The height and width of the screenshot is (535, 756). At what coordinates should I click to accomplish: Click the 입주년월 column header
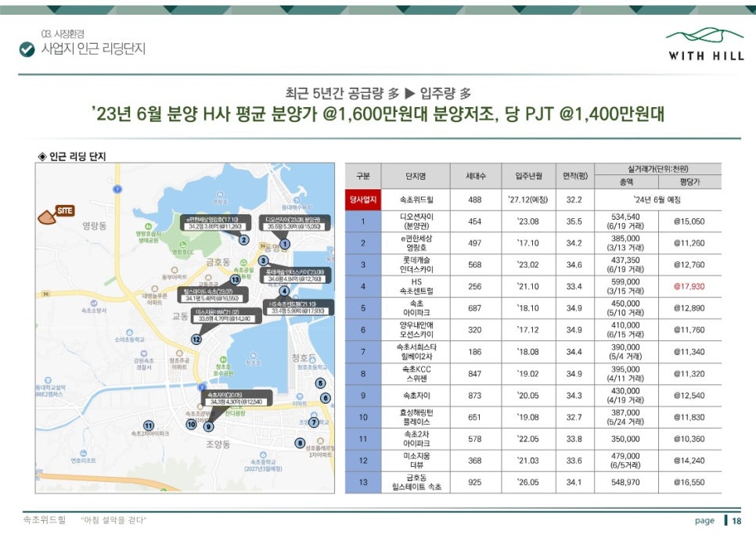coord(528,176)
